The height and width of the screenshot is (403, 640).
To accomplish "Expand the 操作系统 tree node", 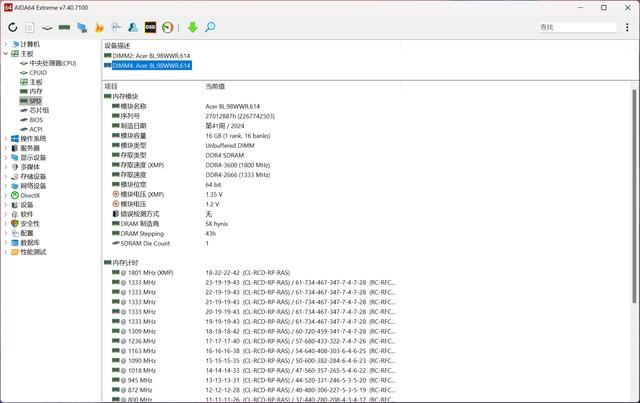I will pyautogui.click(x=5, y=138).
